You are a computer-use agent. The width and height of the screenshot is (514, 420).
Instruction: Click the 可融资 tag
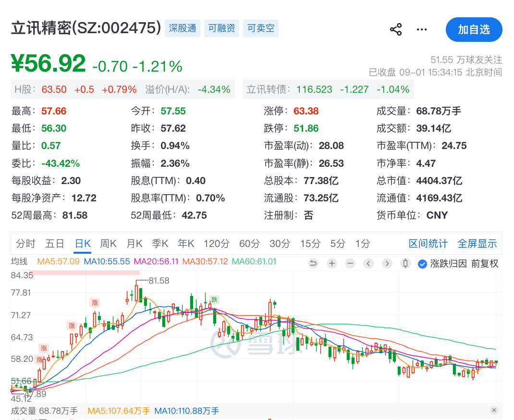[x=221, y=28]
